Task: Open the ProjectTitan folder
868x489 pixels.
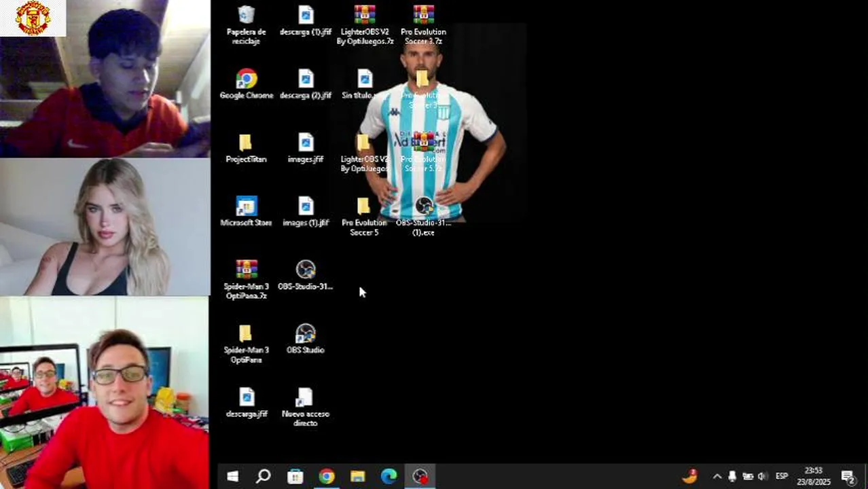Action: [246, 148]
